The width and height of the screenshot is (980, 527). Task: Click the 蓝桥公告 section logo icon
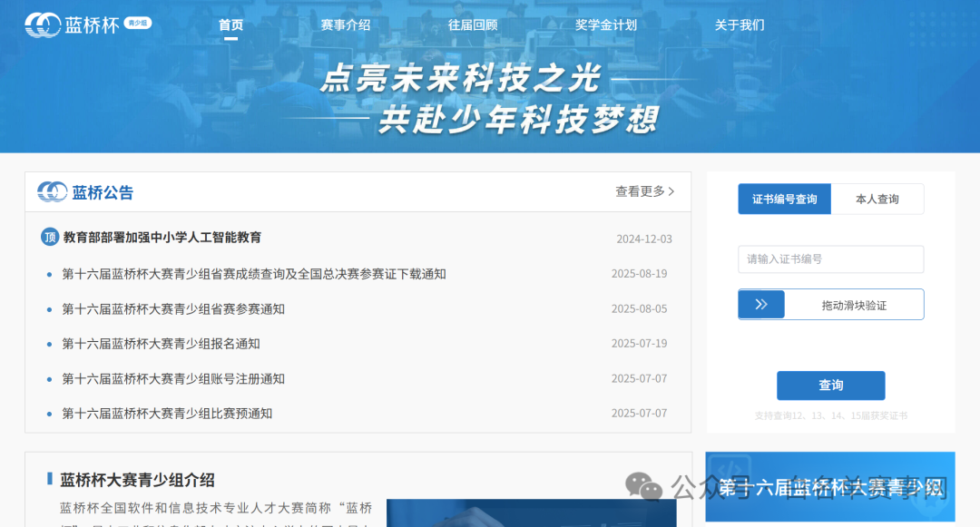click(x=52, y=191)
